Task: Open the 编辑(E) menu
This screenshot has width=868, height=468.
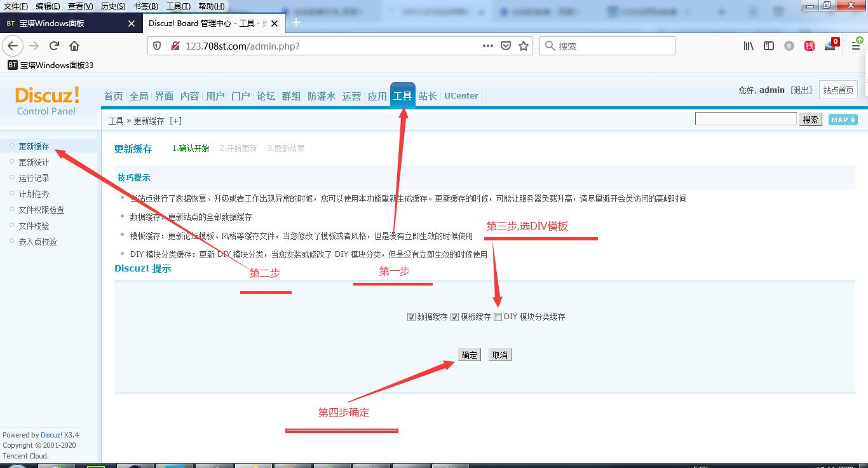Action: tap(48, 6)
